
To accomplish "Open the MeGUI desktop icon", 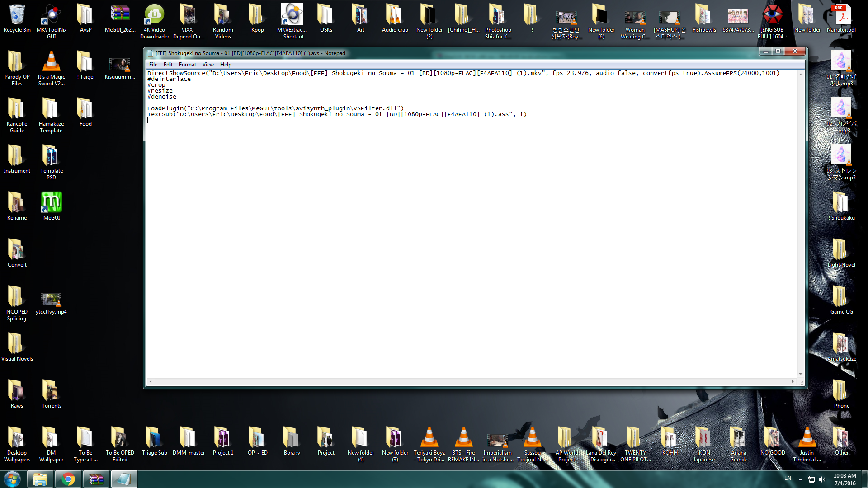I will pyautogui.click(x=51, y=202).
